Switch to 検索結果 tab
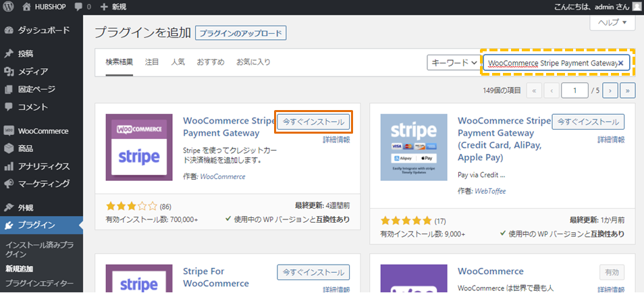644x293 pixels. point(119,63)
